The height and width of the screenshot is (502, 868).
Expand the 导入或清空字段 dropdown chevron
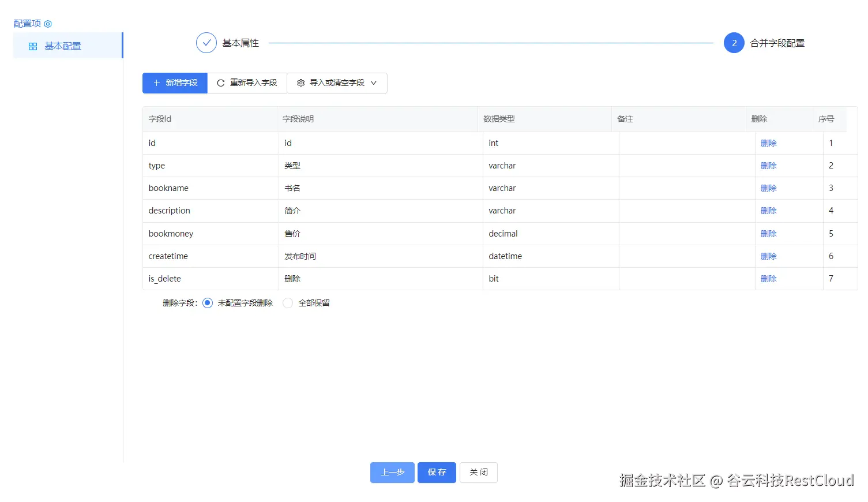coord(374,83)
